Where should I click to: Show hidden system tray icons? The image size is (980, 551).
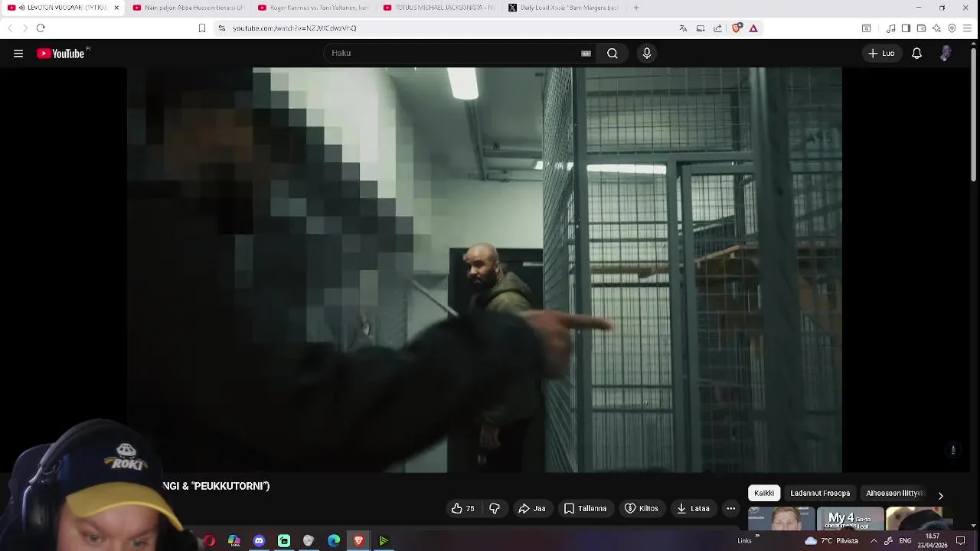874,541
